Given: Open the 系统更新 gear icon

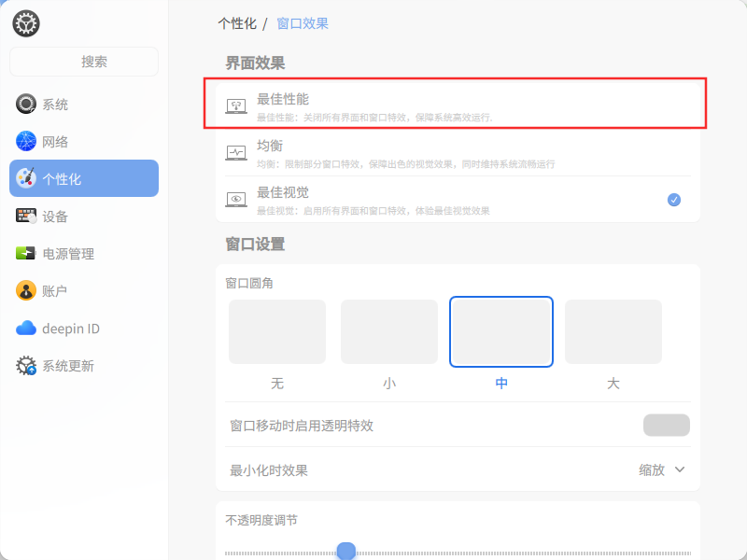Looking at the screenshot, I should pos(26,365).
